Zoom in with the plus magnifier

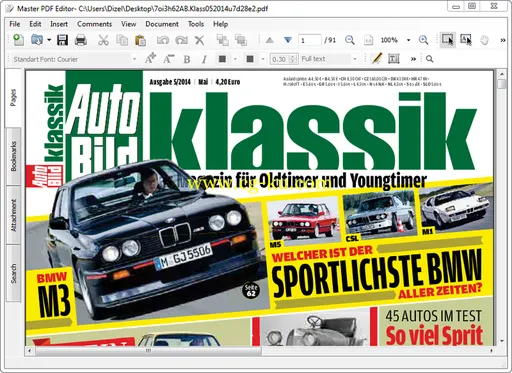(x=423, y=40)
